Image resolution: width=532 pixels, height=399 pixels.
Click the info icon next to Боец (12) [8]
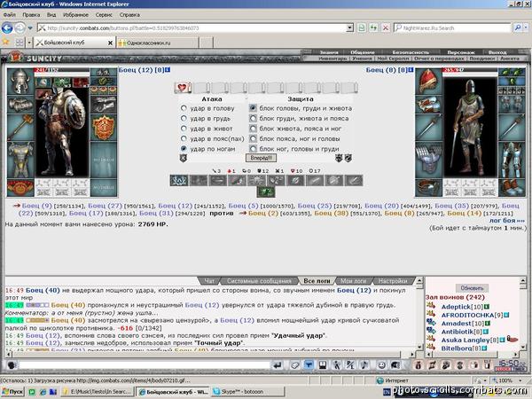coord(168,70)
